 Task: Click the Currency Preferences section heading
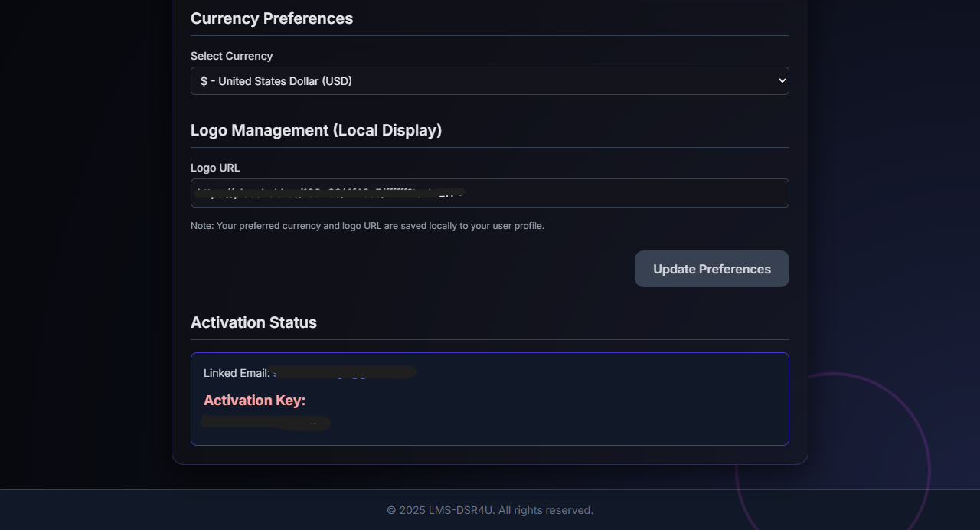pos(272,18)
